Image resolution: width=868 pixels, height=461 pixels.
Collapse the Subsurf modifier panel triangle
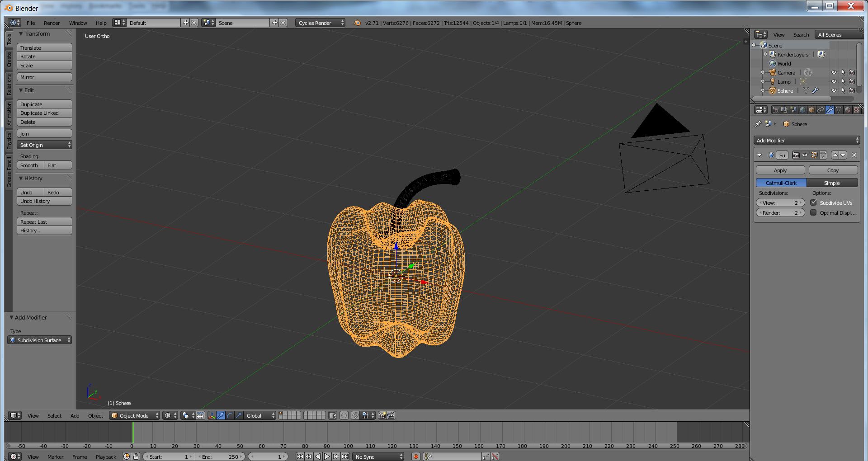click(x=759, y=155)
